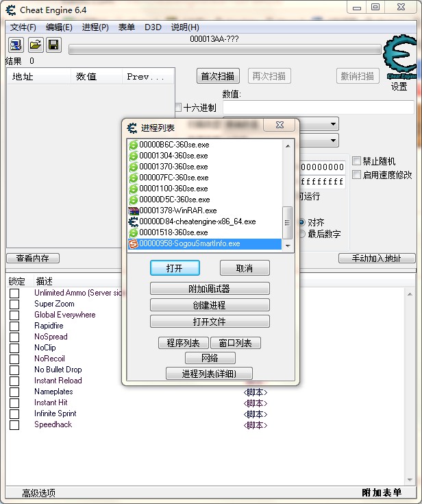
Task: Select the alignment radio button
Action: point(302,222)
